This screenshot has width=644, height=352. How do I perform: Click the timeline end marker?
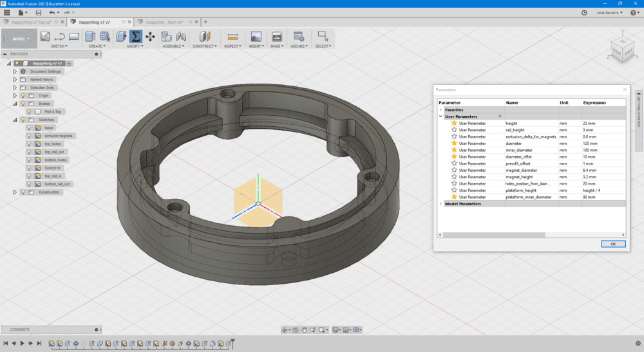[x=232, y=342]
